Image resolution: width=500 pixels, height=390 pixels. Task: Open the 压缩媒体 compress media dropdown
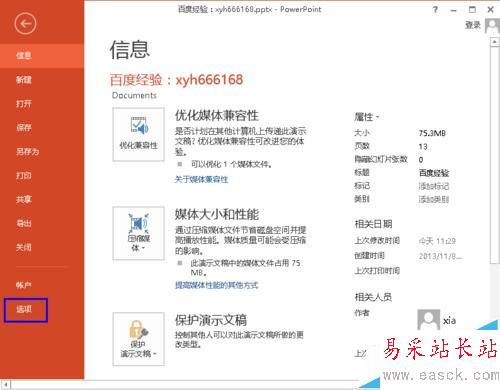click(138, 233)
